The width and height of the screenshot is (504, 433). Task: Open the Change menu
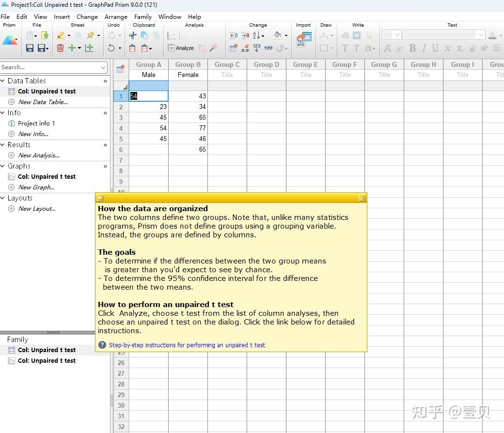[x=87, y=16]
